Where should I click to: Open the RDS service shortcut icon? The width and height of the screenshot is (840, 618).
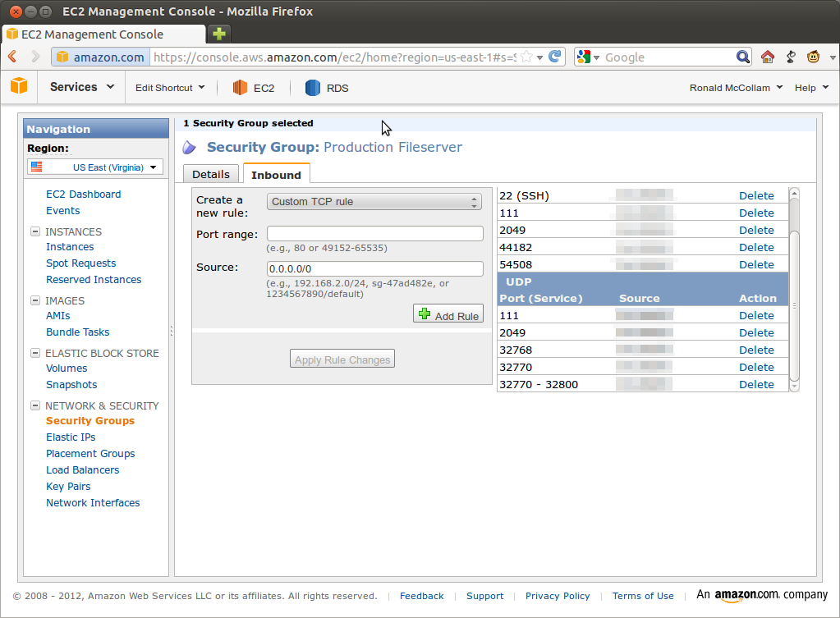pyautogui.click(x=312, y=87)
